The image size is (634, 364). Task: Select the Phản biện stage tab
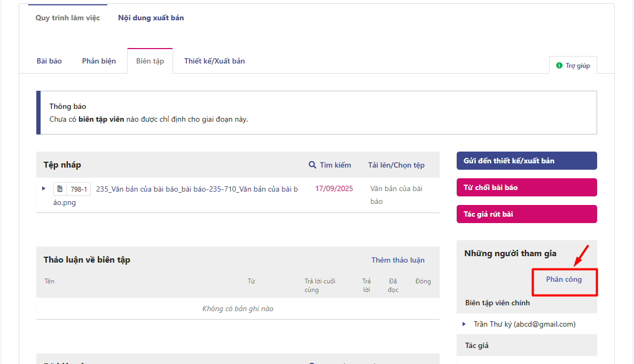pos(99,61)
